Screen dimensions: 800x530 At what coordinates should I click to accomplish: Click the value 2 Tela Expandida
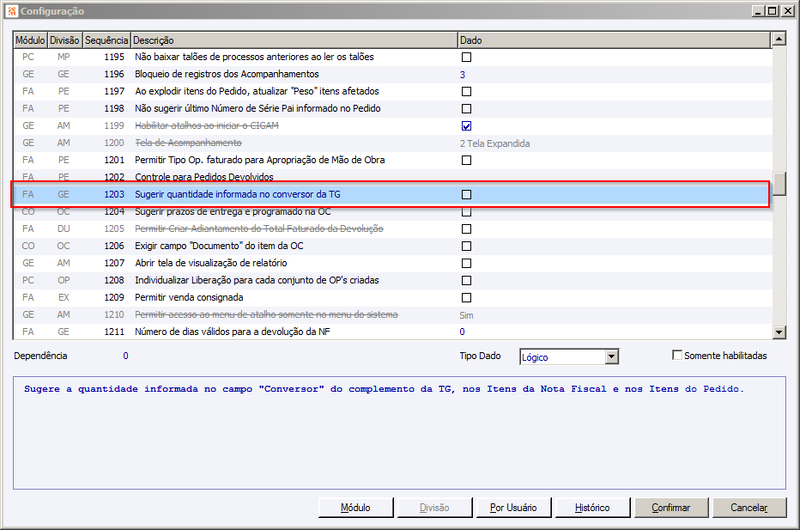pyautogui.click(x=494, y=143)
